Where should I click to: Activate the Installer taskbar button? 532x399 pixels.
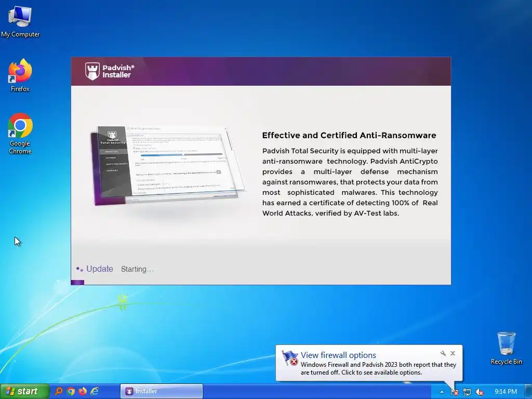click(x=162, y=391)
